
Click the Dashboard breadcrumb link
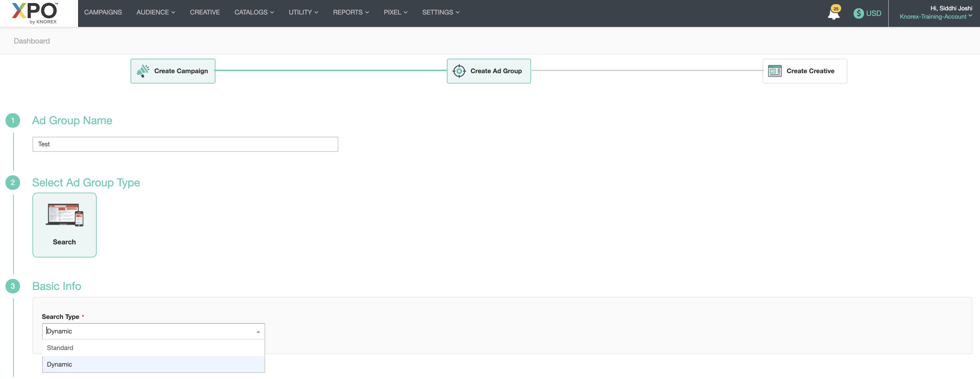tap(31, 41)
